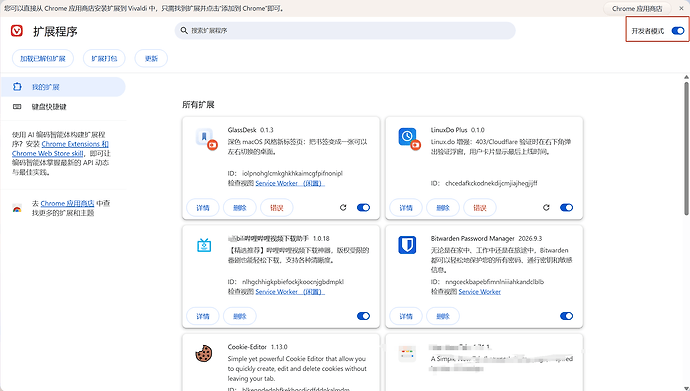
Task: Toggle developer mode switch off
Action: (678, 31)
